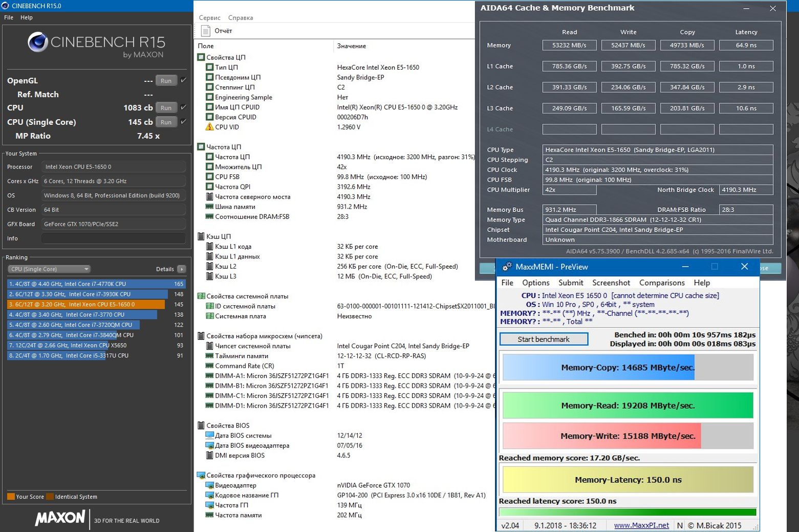Click the icon beside Command Rate (CR)

209,366
